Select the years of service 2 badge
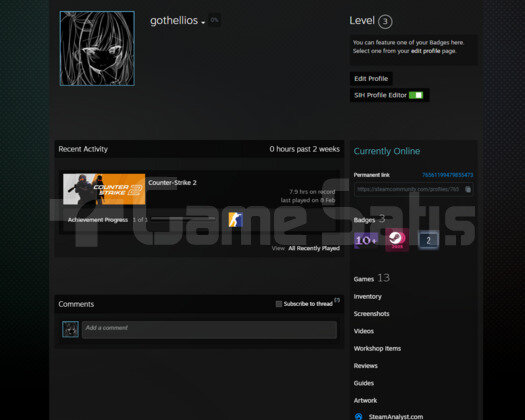This screenshot has width=525, height=420. point(428,240)
